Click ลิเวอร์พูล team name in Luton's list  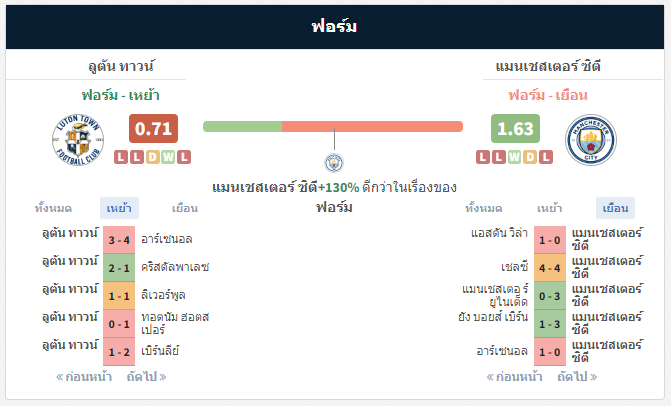coord(163,295)
